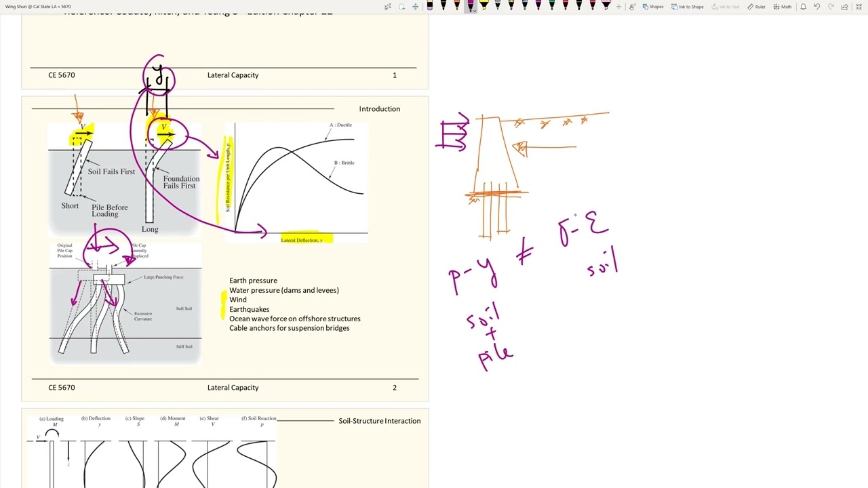Click the Ink to Text button
Screen dimensions: 868x488
(725, 7)
